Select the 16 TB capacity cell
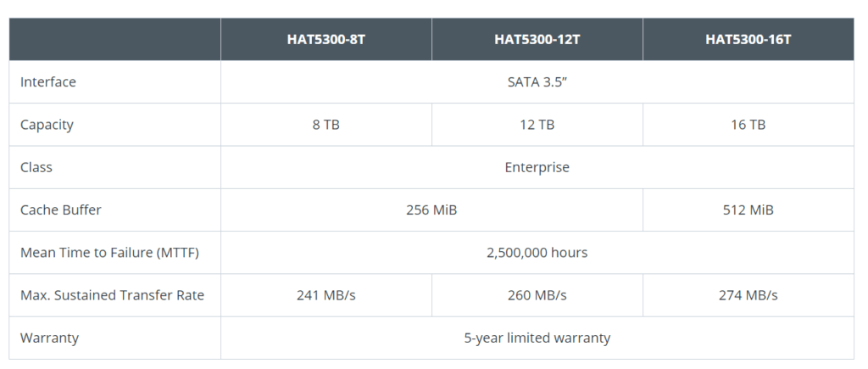The width and height of the screenshot is (868, 369). pos(748,125)
